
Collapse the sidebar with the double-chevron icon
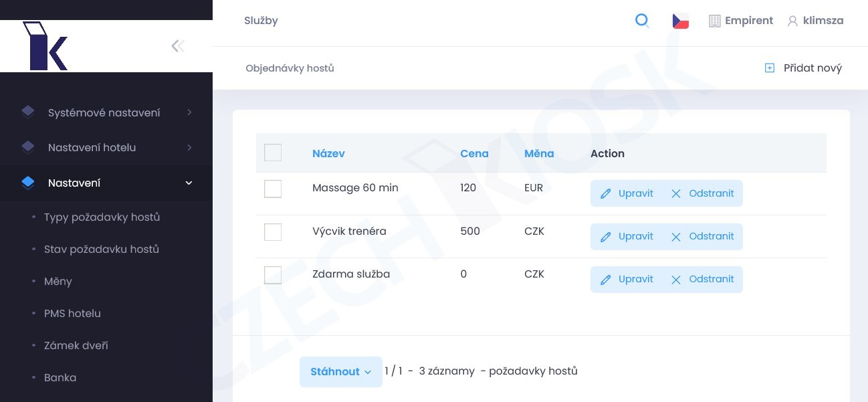click(178, 45)
